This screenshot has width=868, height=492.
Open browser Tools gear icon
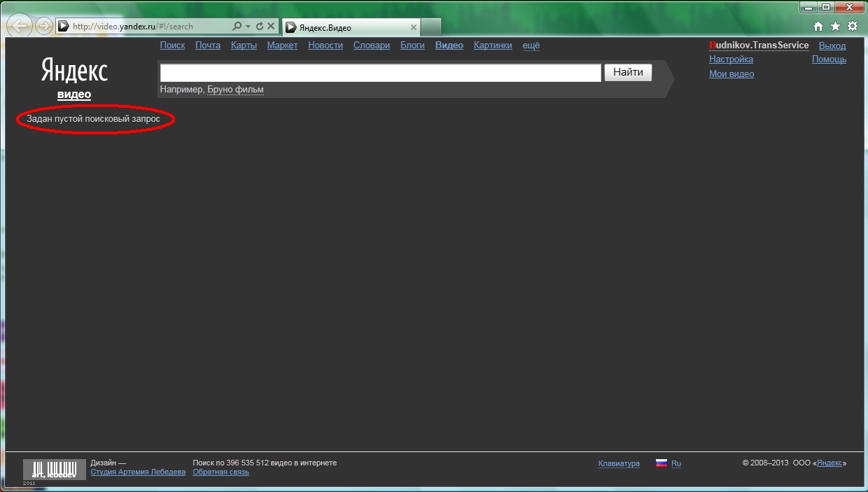click(x=852, y=27)
